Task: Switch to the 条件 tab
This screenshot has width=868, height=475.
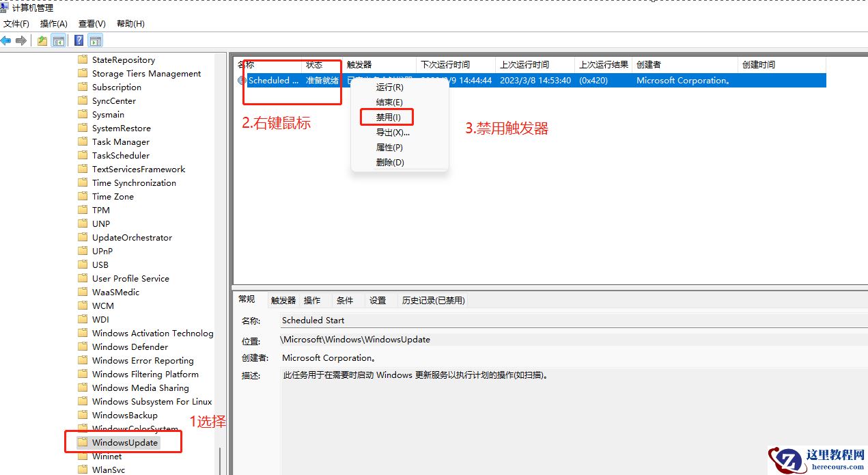Action: (346, 300)
